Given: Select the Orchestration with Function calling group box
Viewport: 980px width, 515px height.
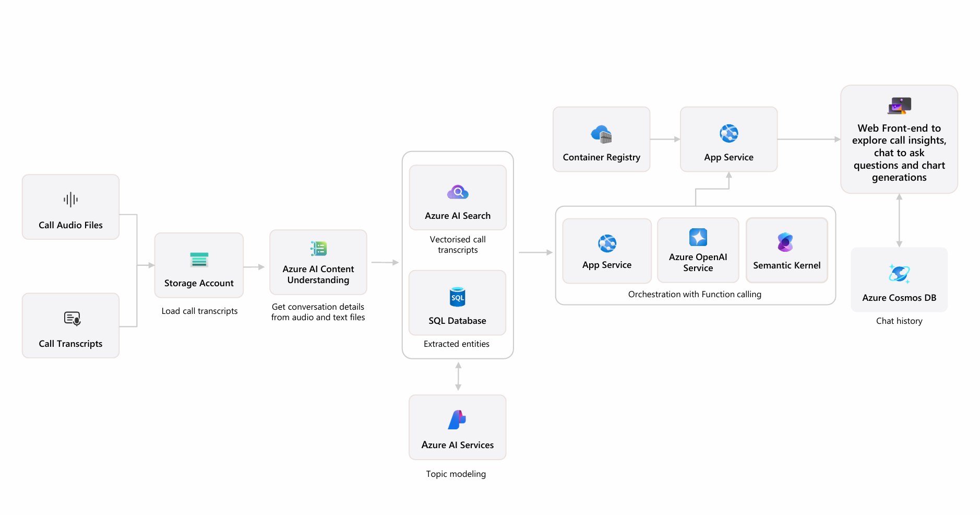Looking at the screenshot, I should 696,294.
